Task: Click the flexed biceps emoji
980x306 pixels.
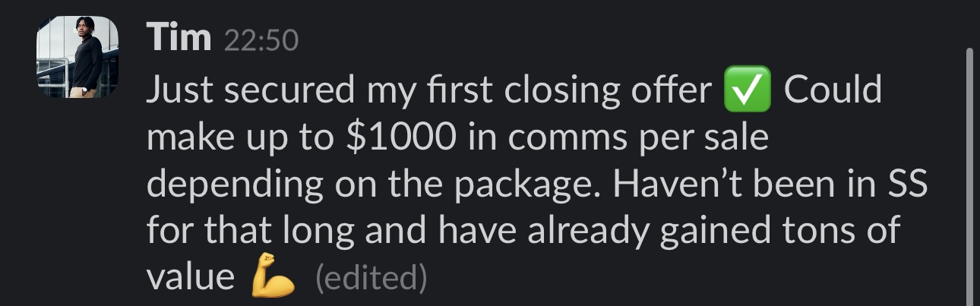Action: pyautogui.click(x=273, y=279)
